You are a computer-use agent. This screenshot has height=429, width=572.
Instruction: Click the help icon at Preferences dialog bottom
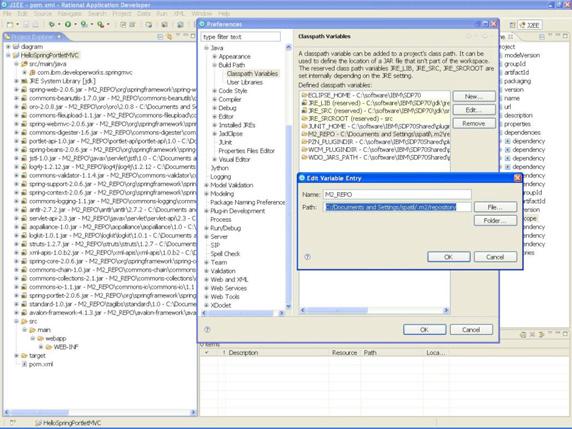pyautogui.click(x=207, y=329)
